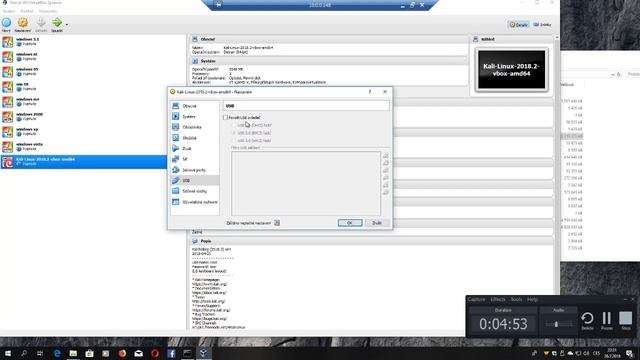Viewport: 640px width, 360px height.
Task: Collapse the Náhled preview section header
Action: coord(511,39)
